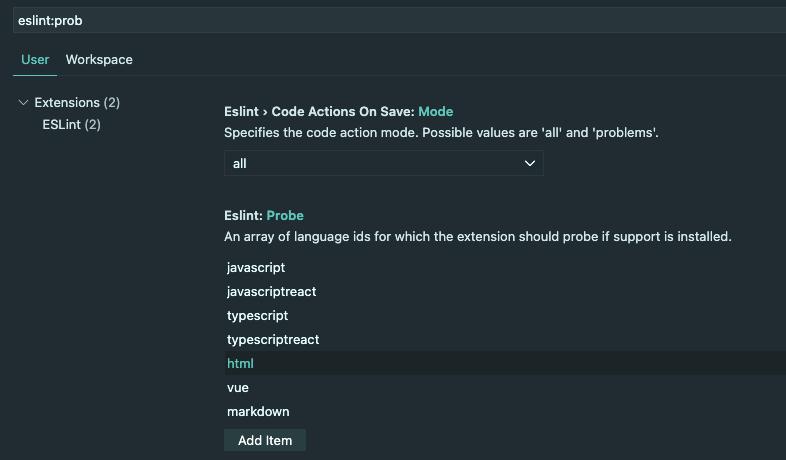Select Extensions (2) label in settings tree
Screen dimensions: 786x460
[x=77, y=103]
